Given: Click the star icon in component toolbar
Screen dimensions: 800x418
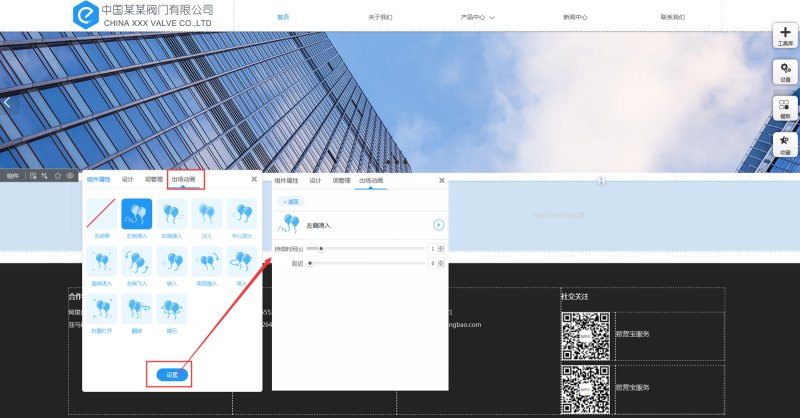Looking at the screenshot, I should 58,176.
